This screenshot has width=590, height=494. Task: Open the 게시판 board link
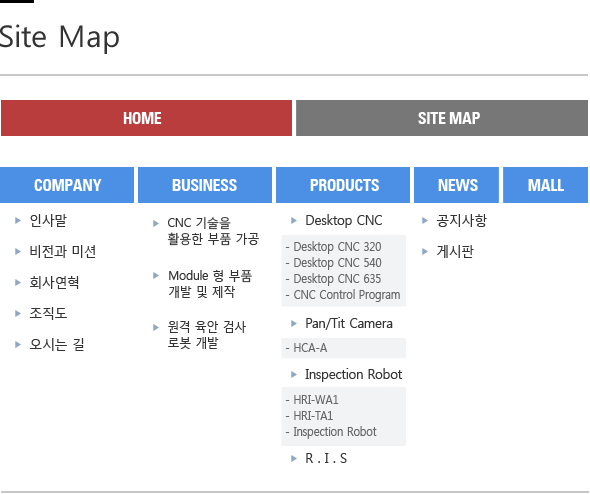click(455, 251)
